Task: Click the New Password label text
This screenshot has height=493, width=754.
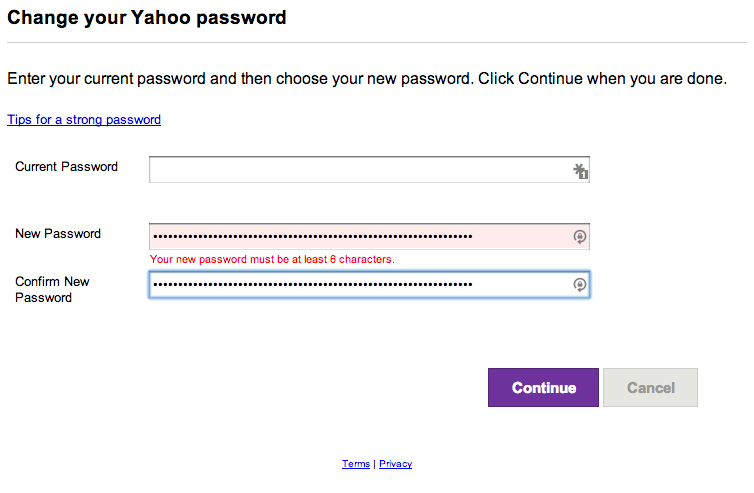Action: pos(58,234)
